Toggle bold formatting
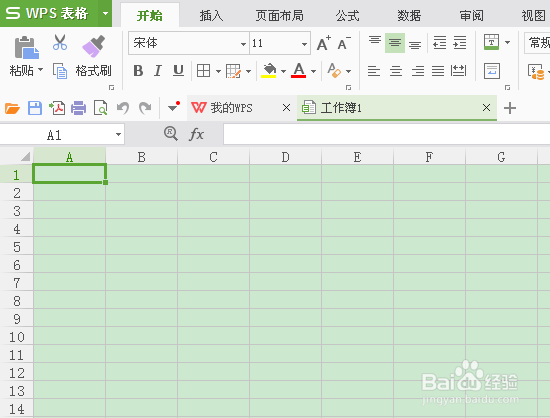The width and height of the screenshot is (550, 418). [138, 71]
